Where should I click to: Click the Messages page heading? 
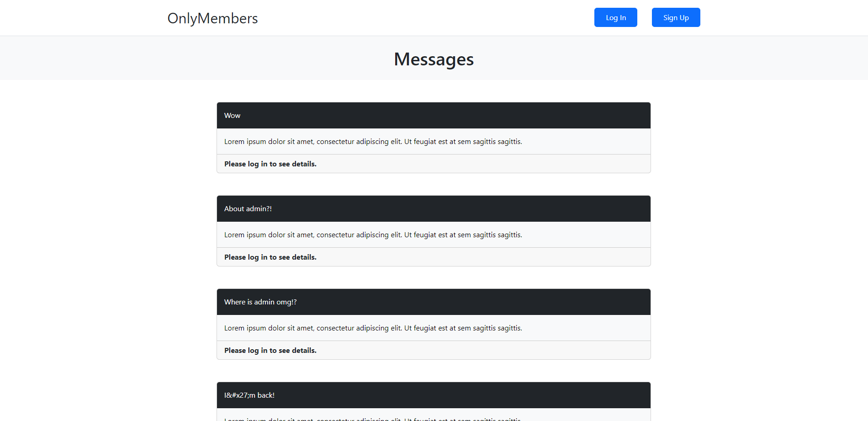click(x=434, y=59)
